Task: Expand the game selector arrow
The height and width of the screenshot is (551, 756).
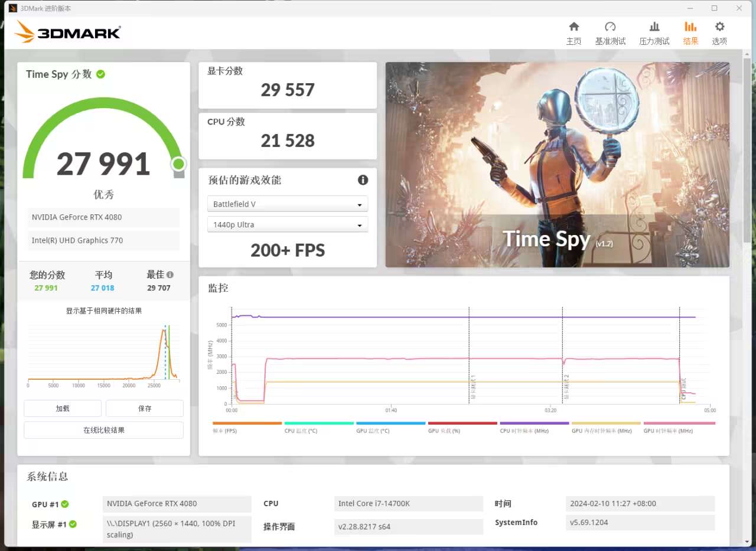Action: [x=360, y=204]
